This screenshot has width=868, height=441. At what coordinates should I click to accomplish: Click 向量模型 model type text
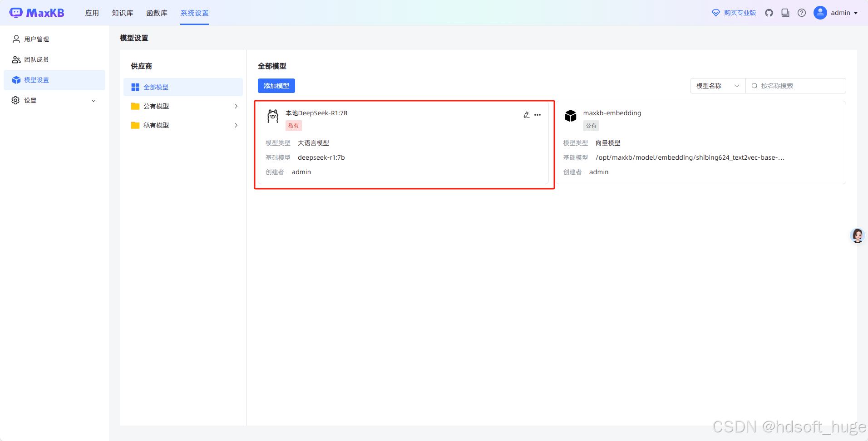tap(608, 143)
